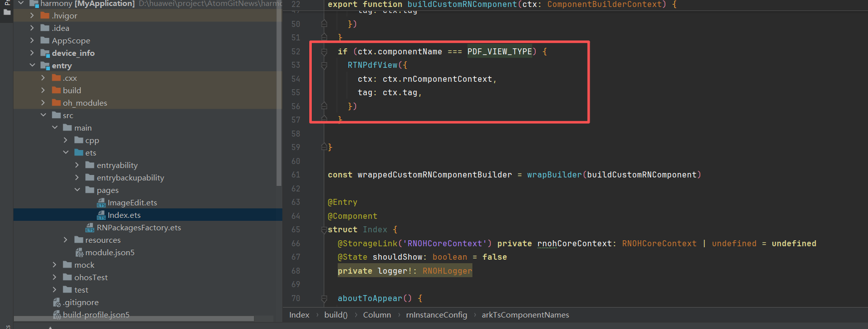Expand the cpp folder arrow
868x329 pixels.
point(66,140)
